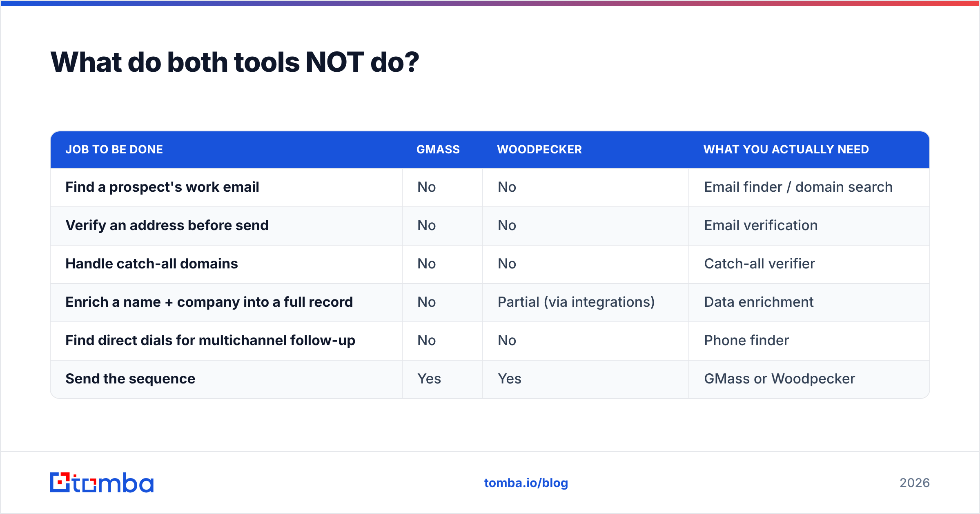Click 'Partial (via integrations)' cell
The image size is (980, 514).
(x=576, y=302)
